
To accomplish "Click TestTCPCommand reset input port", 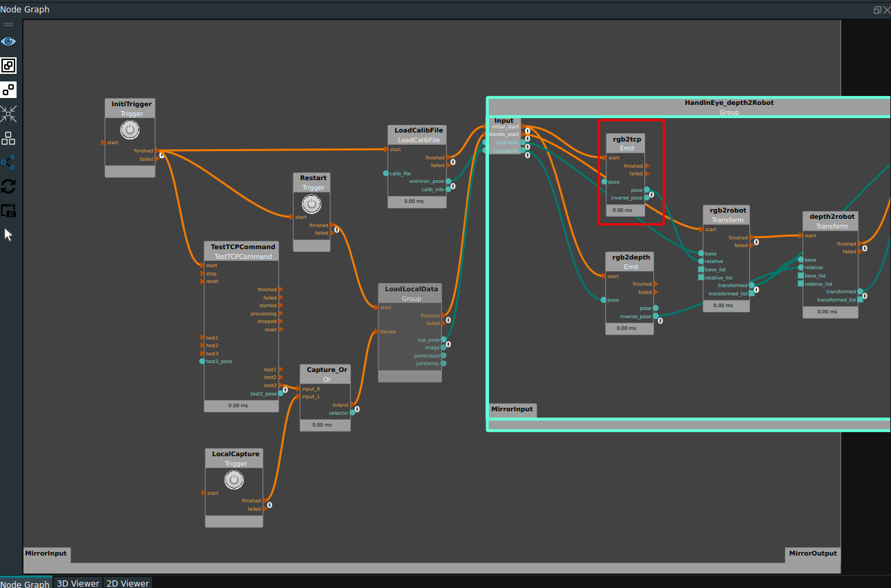I will [202, 282].
